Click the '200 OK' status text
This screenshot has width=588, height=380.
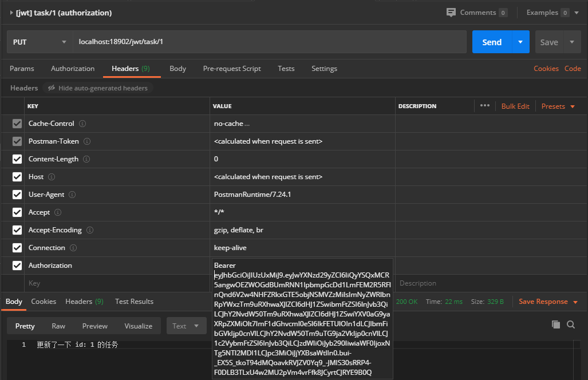click(407, 302)
